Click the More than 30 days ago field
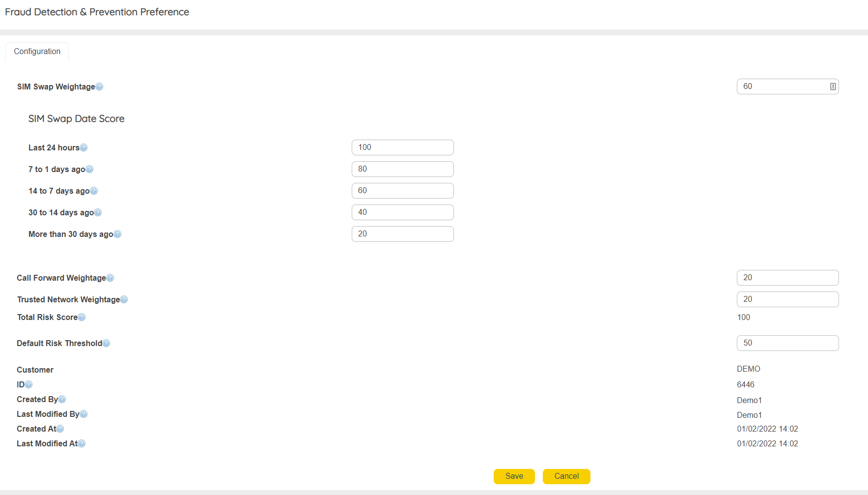 (402, 234)
